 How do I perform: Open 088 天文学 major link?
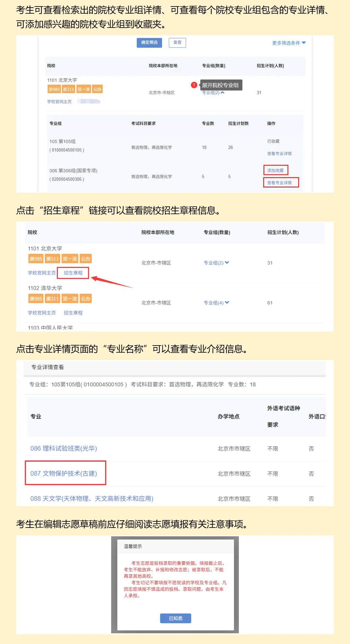[92, 498]
